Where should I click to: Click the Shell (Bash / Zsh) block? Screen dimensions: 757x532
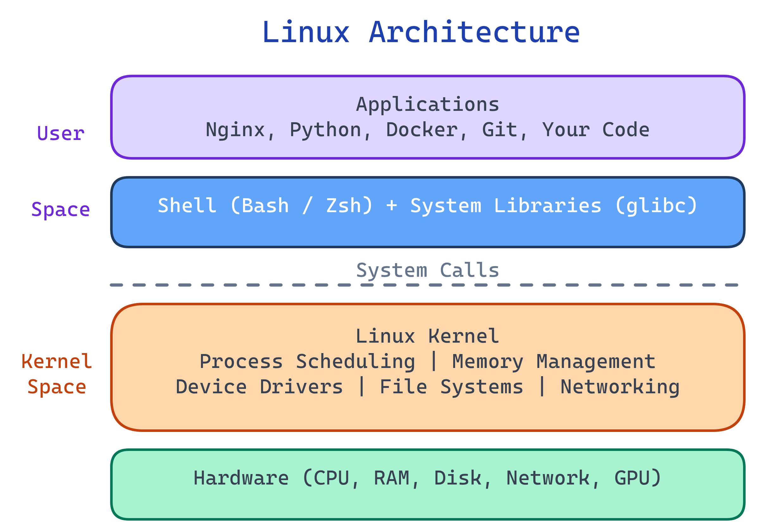pos(264,206)
